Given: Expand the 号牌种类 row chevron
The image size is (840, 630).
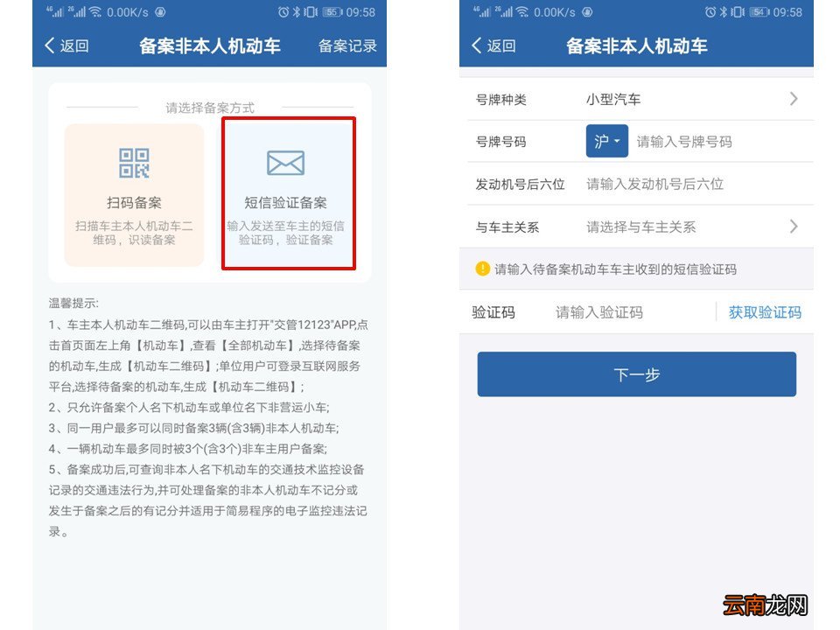Looking at the screenshot, I should click(x=794, y=99).
